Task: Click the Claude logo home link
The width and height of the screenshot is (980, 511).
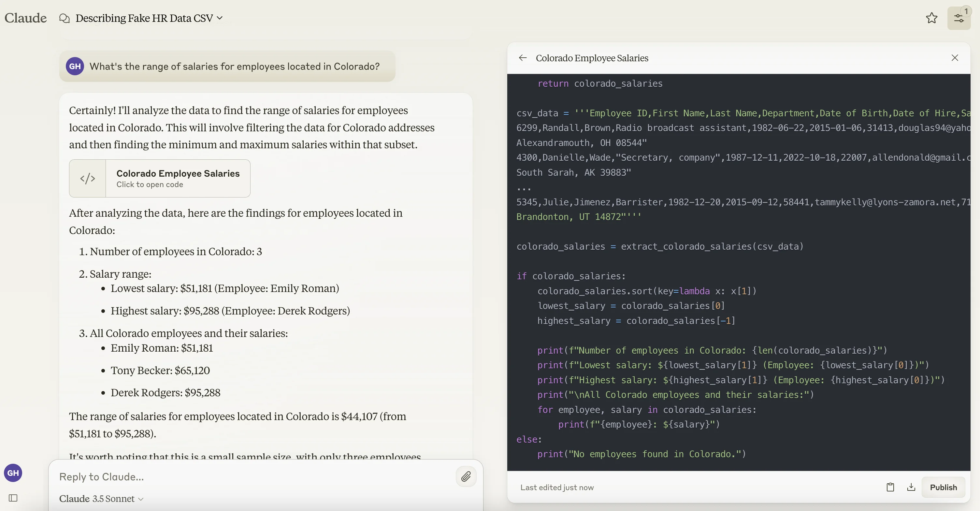Action: (x=25, y=18)
